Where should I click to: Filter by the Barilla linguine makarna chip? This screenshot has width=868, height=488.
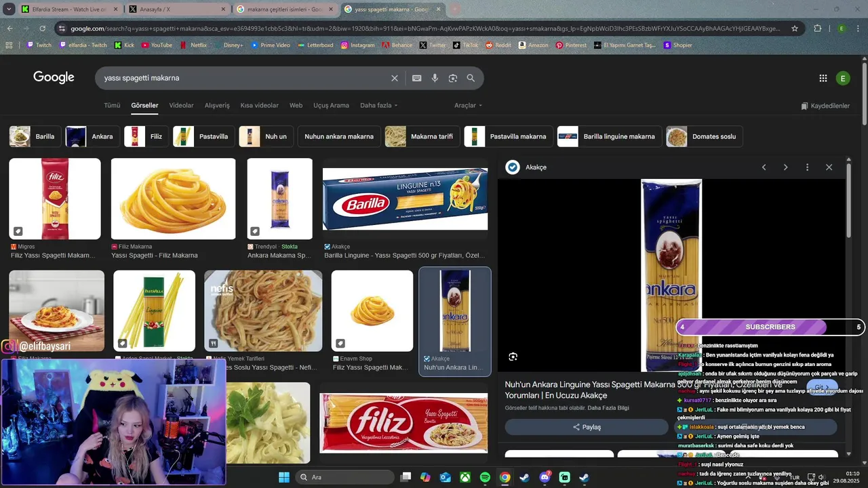609,136
